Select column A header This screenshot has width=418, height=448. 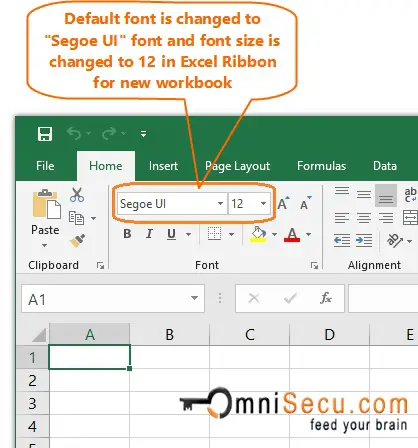point(89,334)
